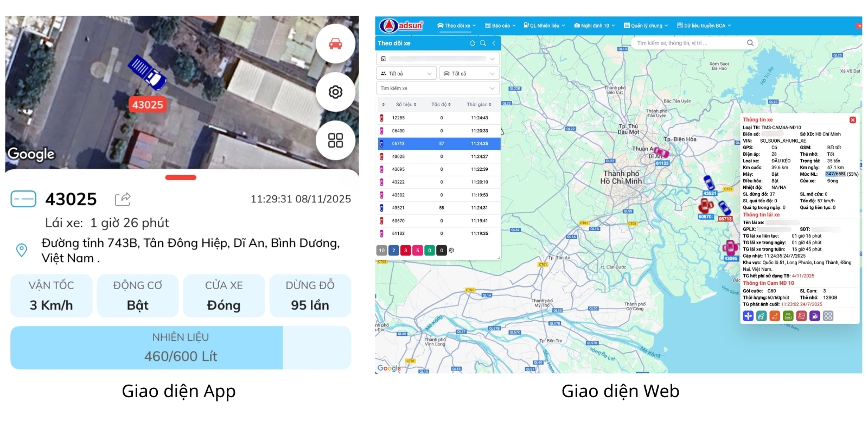Toggle the red status filter showing 3
Viewport: 868px width, 434px height.
(405, 250)
